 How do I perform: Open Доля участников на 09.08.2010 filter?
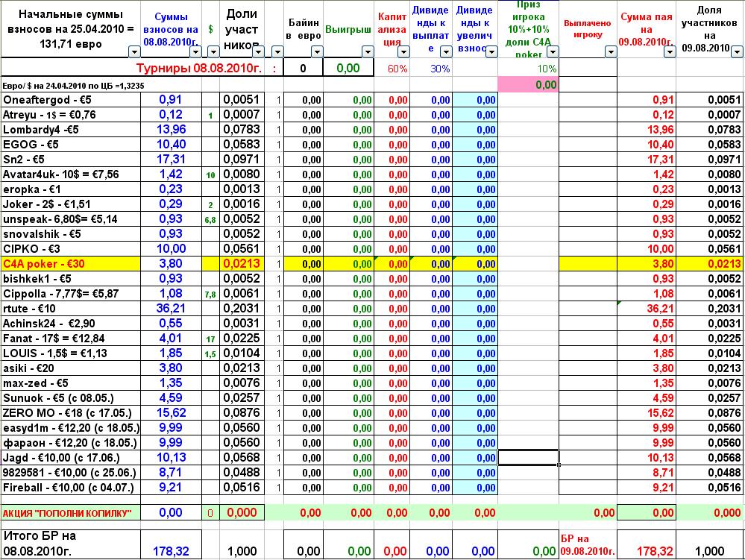point(738,51)
